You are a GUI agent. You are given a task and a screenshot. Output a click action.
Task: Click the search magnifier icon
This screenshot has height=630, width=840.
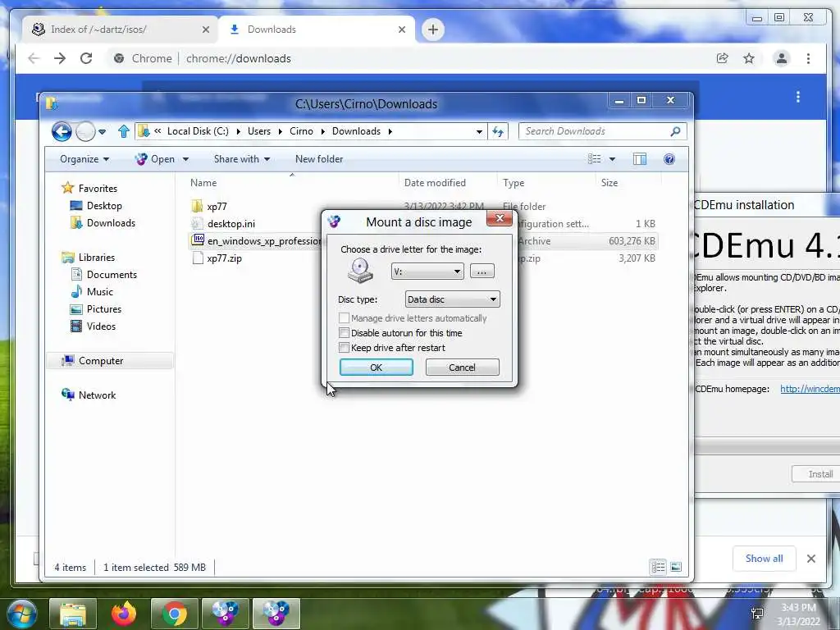[x=676, y=131]
